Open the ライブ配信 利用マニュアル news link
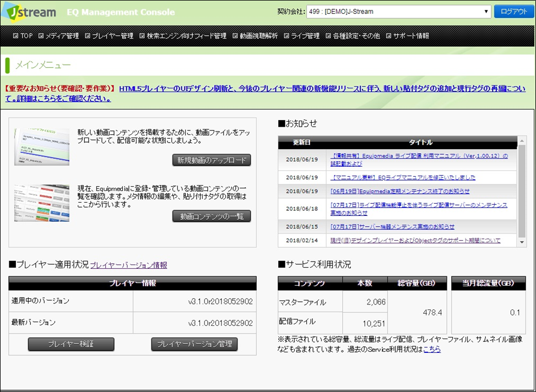 click(x=419, y=160)
